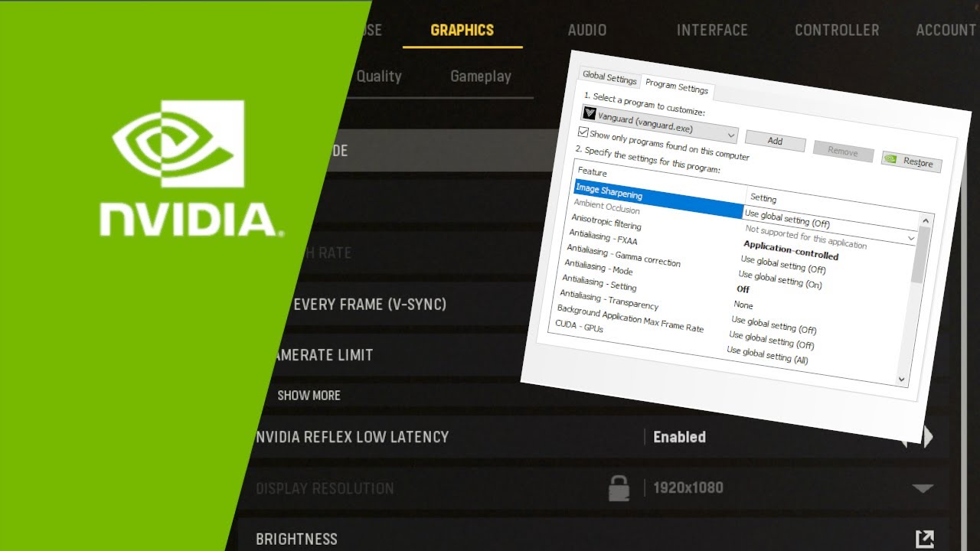Click Not supported for this application value
Screen dimensions: 980x551
pyautogui.click(x=806, y=236)
